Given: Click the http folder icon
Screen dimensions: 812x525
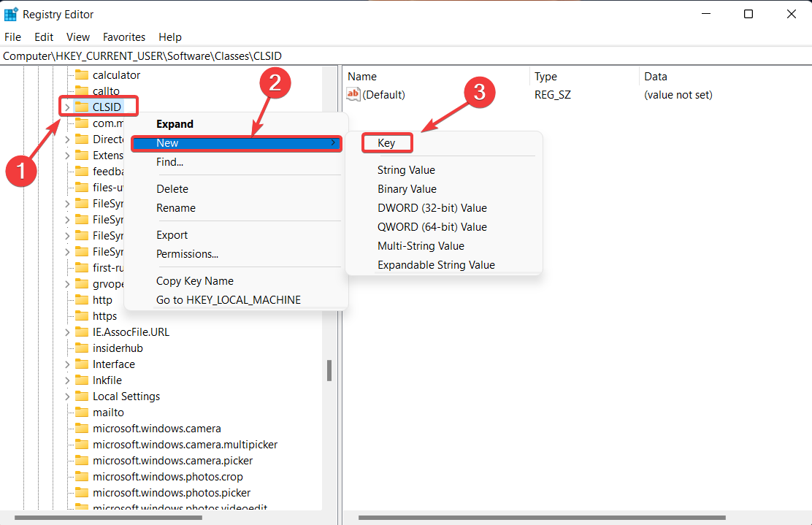Looking at the screenshot, I should click(x=82, y=300).
